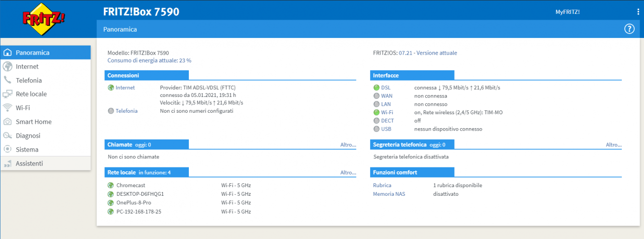Open the Assistenti sidebar entry
This screenshot has height=239, width=644.
pyautogui.click(x=45, y=164)
